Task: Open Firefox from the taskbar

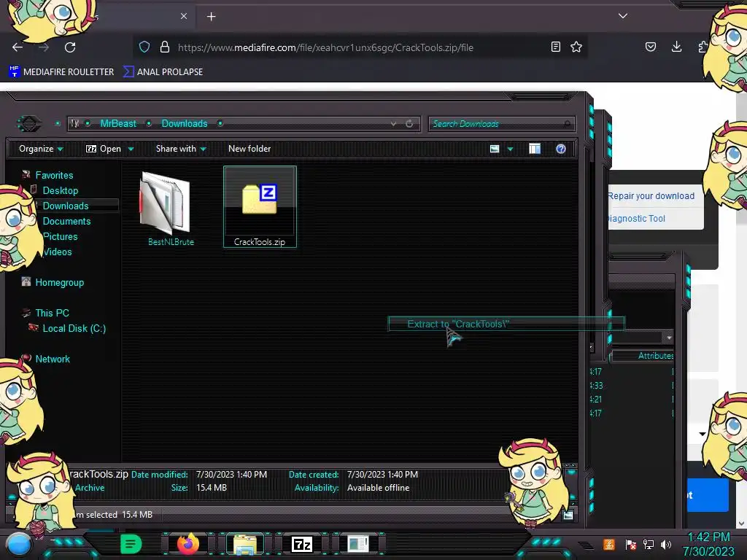Action: click(187, 543)
